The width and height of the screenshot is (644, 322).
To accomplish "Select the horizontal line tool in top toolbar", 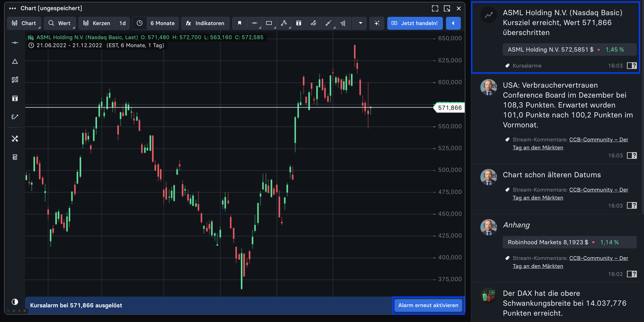I will pos(255,23).
